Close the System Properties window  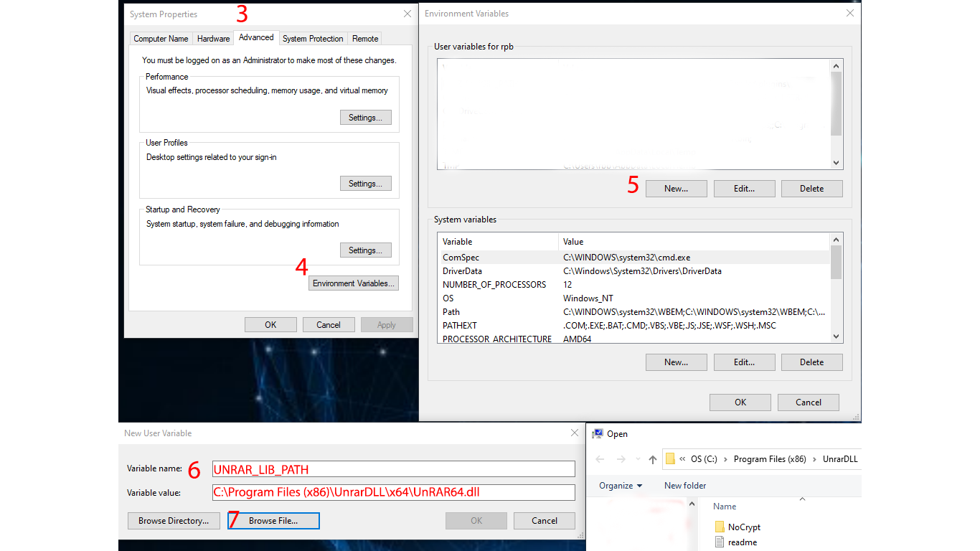[x=407, y=14]
